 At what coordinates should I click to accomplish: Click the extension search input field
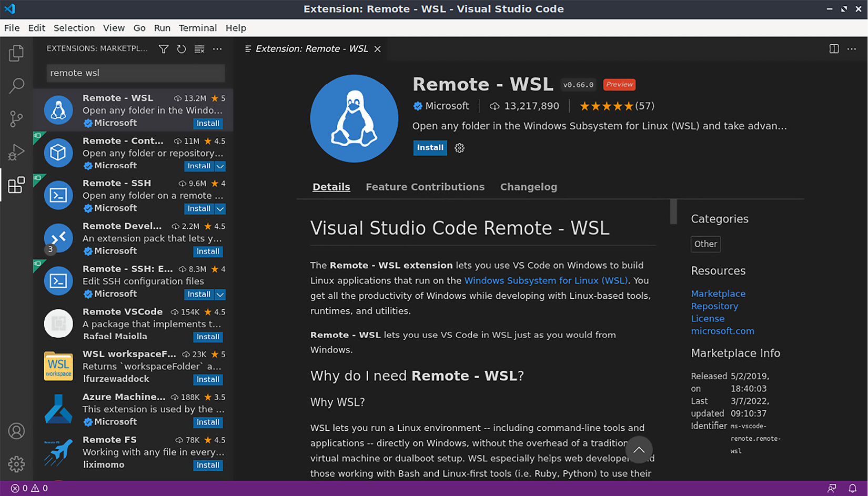pyautogui.click(x=136, y=73)
